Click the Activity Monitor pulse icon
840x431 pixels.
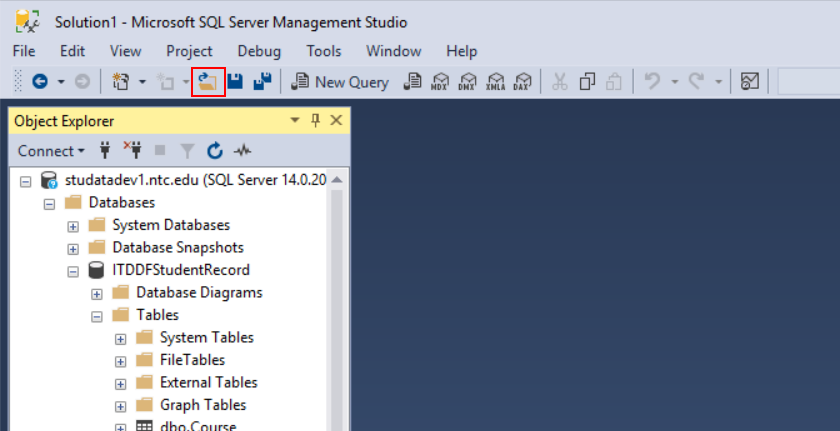click(242, 152)
